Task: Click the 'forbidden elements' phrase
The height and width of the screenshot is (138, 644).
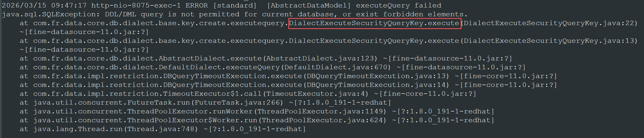Action: coord(423,14)
